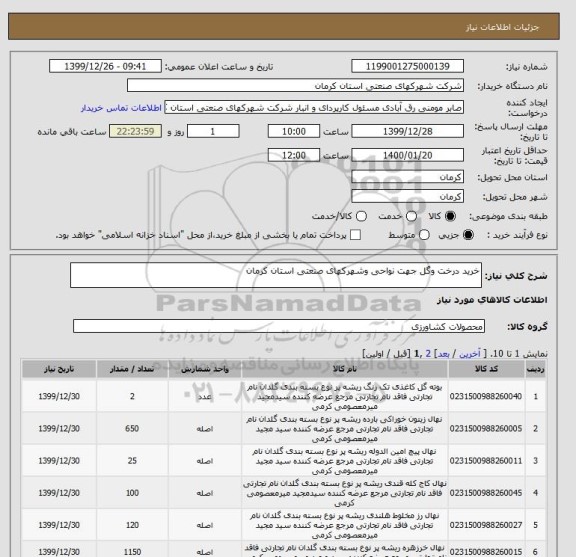Click the item name in row 1, بوته گل کاغذی
The image size is (576, 557).
(345, 396)
